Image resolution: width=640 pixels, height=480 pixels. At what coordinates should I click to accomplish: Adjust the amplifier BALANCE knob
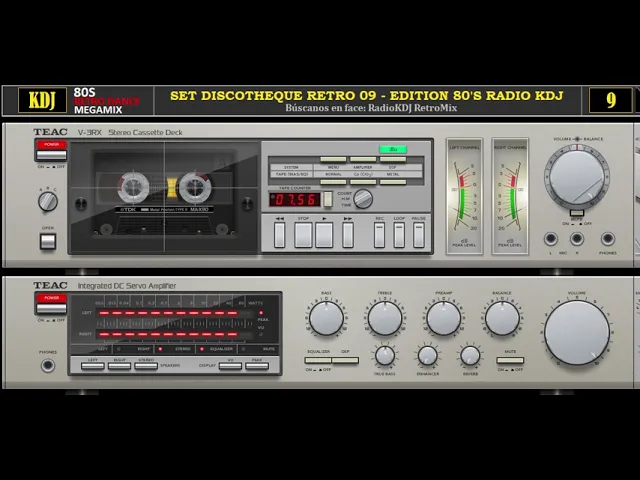click(502, 318)
